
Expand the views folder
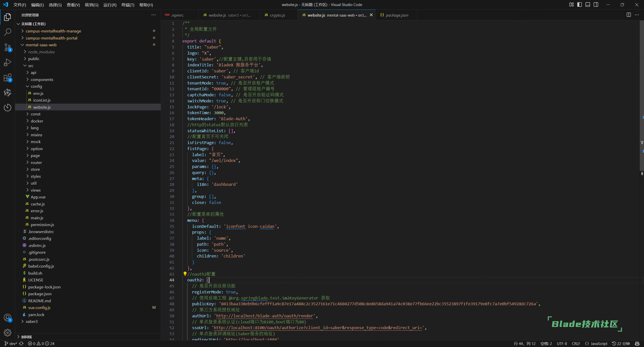click(88, 190)
